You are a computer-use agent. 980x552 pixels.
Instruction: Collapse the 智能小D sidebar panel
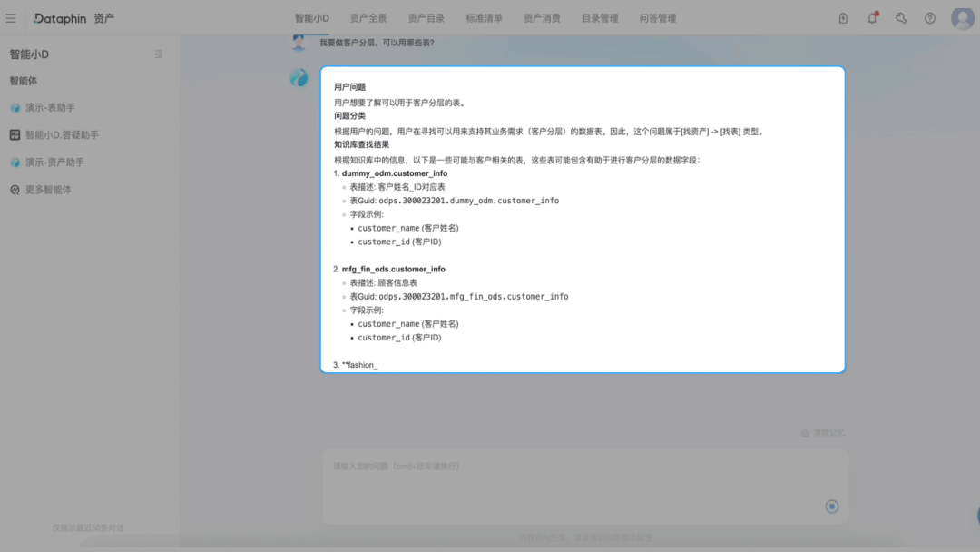[159, 54]
